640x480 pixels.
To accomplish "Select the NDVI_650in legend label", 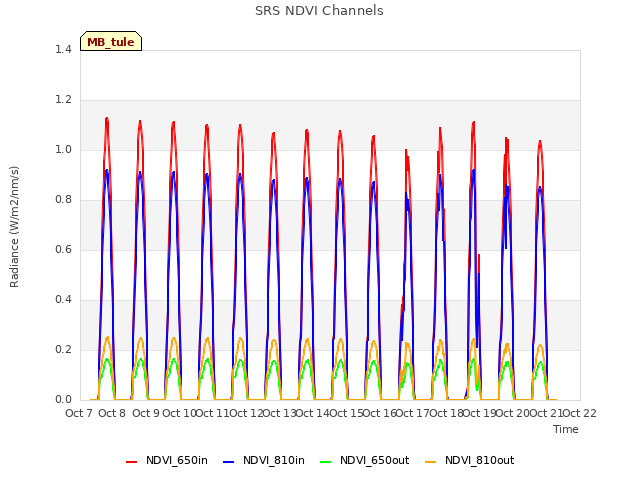I will pyautogui.click(x=177, y=460).
